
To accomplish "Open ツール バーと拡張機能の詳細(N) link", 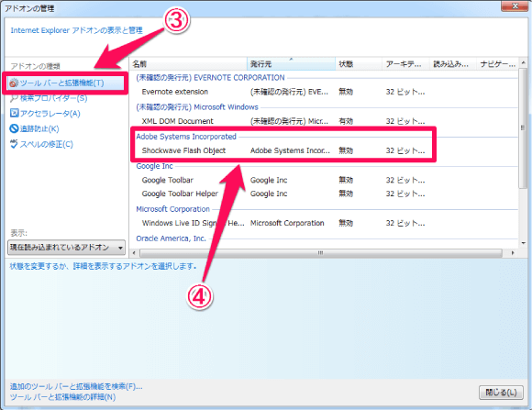I will (62, 397).
